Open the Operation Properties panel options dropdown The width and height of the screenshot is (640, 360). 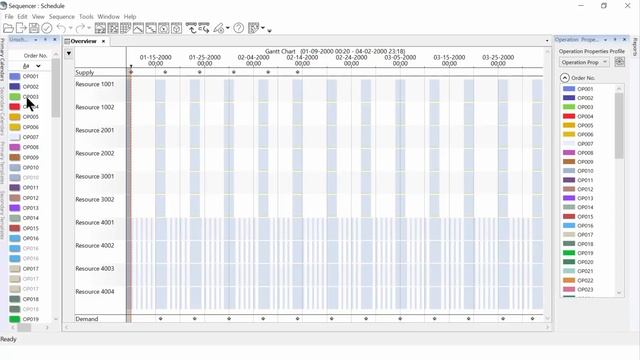click(605, 40)
